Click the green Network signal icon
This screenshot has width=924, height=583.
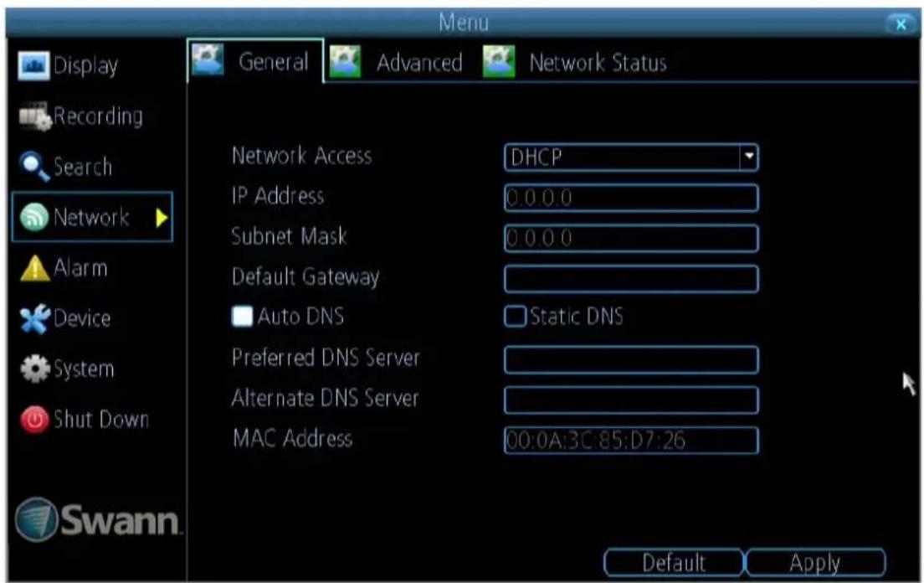coord(34,217)
